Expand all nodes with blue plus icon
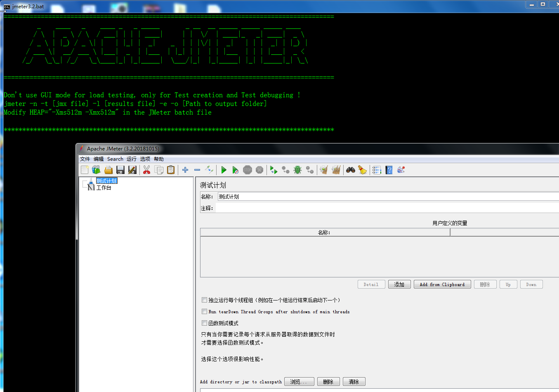Screen dimensions: 559x392 (x=185, y=170)
